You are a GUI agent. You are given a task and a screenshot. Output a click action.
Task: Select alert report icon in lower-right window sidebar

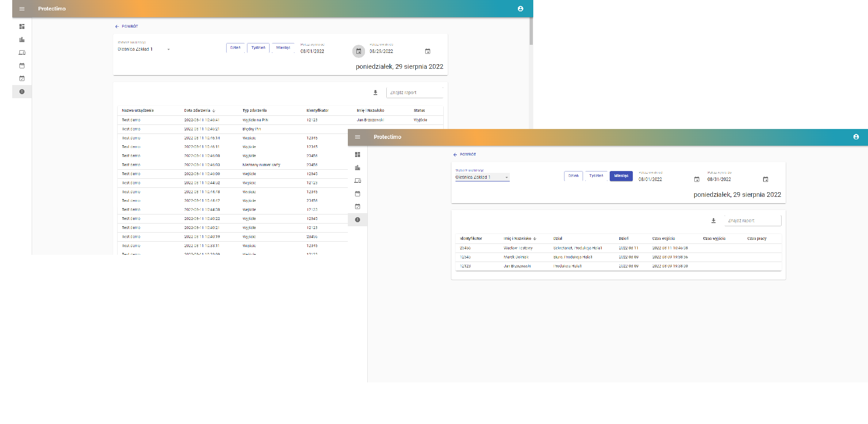point(357,219)
